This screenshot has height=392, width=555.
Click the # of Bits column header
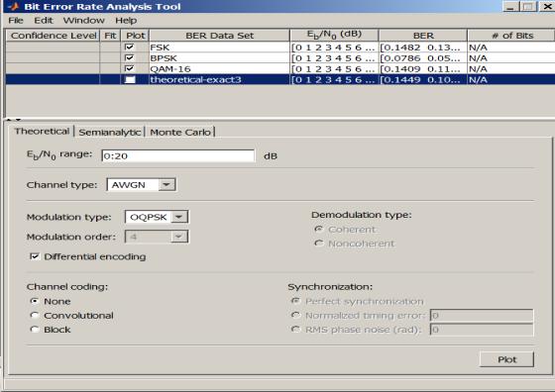point(511,36)
